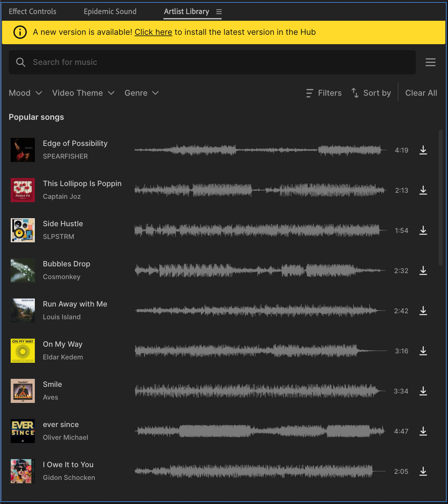
Task: Open artist Louis Island
Action: coord(62,317)
